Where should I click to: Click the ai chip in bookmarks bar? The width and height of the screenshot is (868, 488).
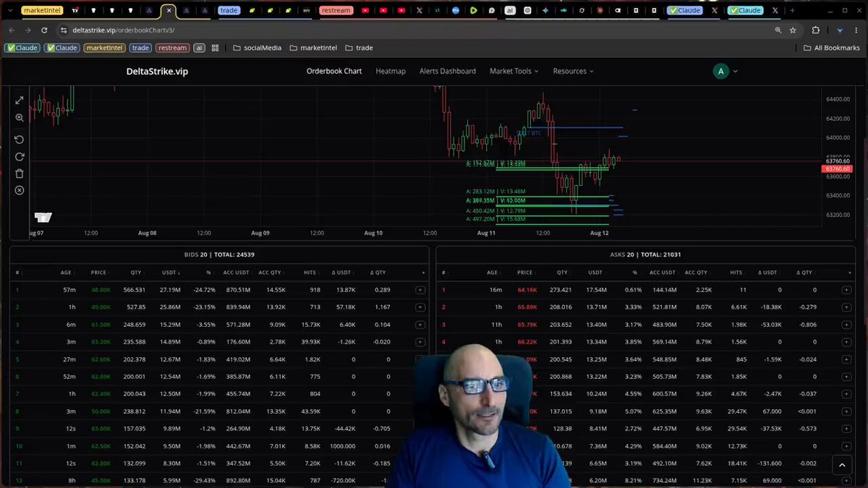pyautogui.click(x=199, y=48)
